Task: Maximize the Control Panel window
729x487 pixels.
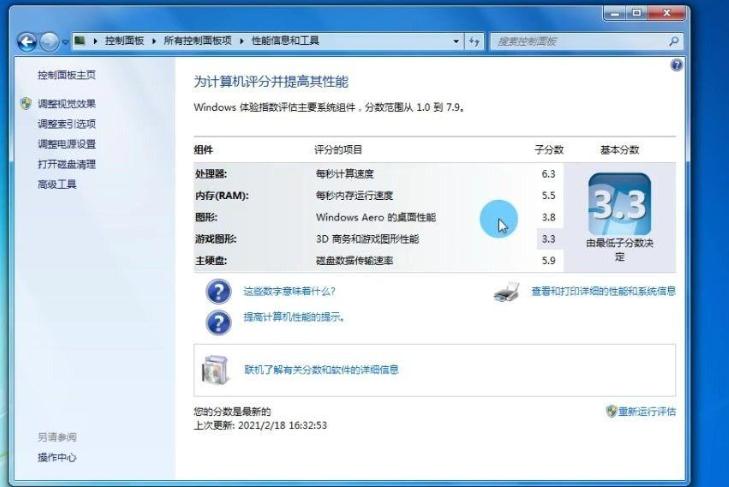Action: point(636,13)
